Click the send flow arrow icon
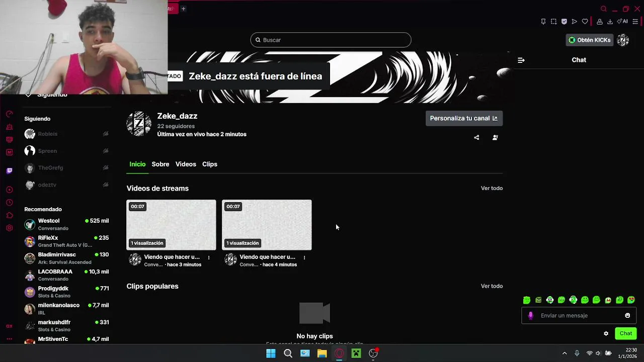The image size is (644, 362). pos(574,22)
